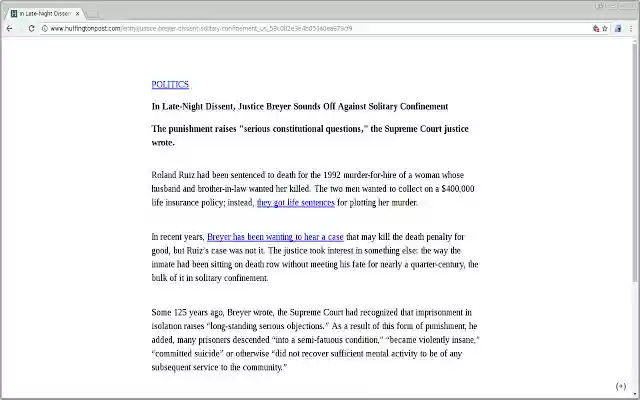
Task: Reload the page with the refresh icon
Action: pyautogui.click(x=31, y=28)
